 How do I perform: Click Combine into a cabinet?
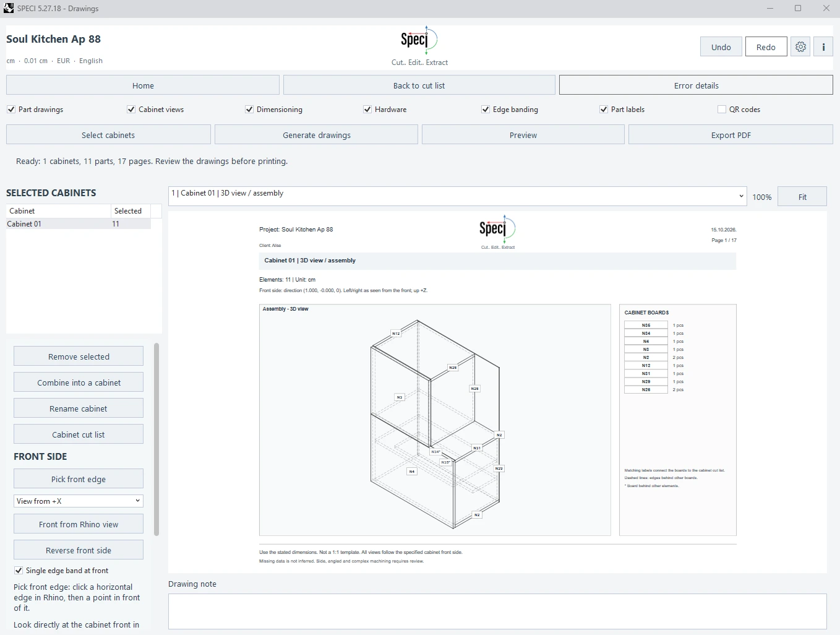[79, 382]
